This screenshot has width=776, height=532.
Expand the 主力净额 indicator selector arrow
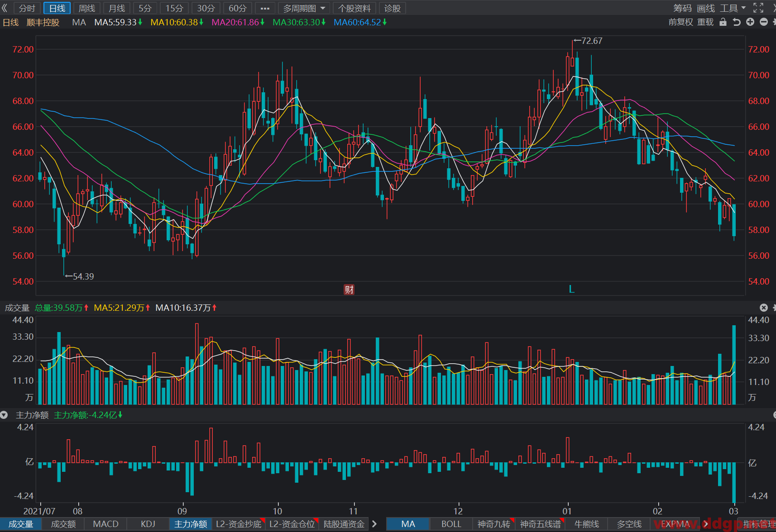coord(4,415)
